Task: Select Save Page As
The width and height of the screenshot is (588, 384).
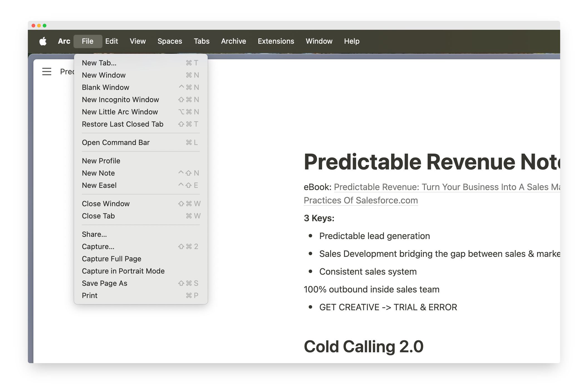Action: [x=141, y=283]
